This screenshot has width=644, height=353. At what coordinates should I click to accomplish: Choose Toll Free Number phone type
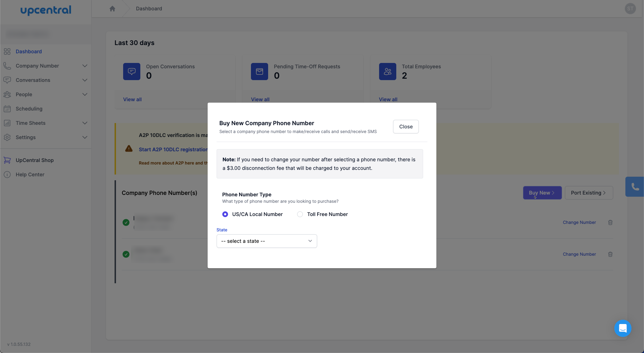click(300, 214)
